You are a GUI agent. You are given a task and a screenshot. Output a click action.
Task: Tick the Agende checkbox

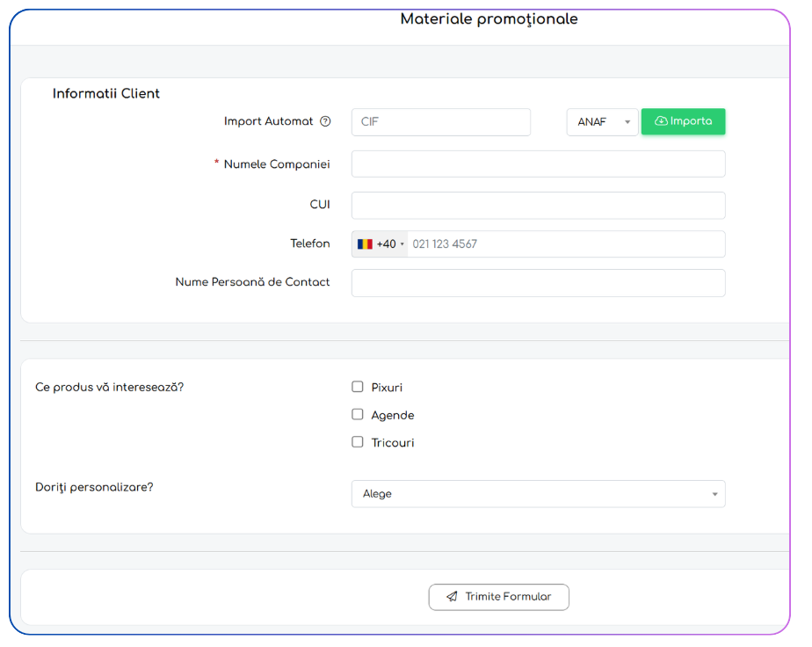(358, 415)
